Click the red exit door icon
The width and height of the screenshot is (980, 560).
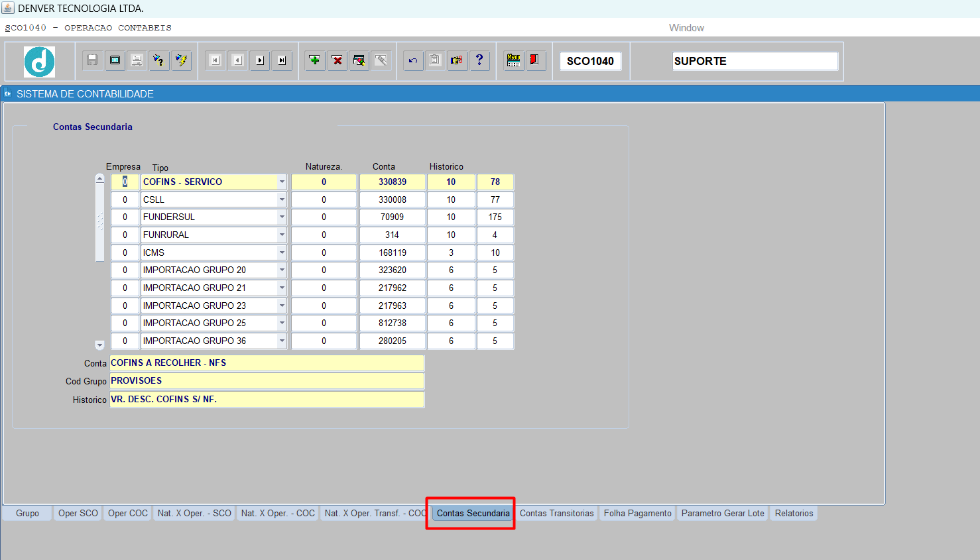[x=536, y=60]
